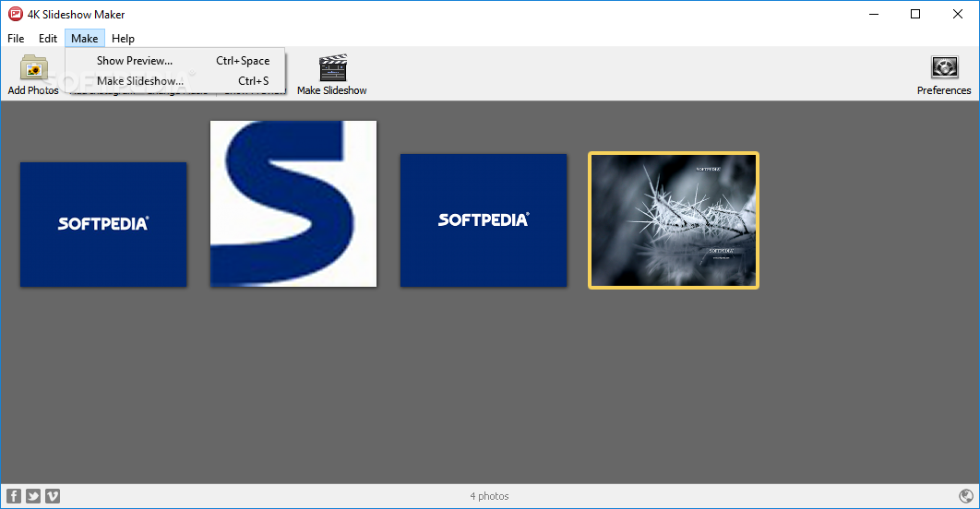Choose Make Slideshow... from the Make menu
The height and width of the screenshot is (509, 980).
pos(175,80)
